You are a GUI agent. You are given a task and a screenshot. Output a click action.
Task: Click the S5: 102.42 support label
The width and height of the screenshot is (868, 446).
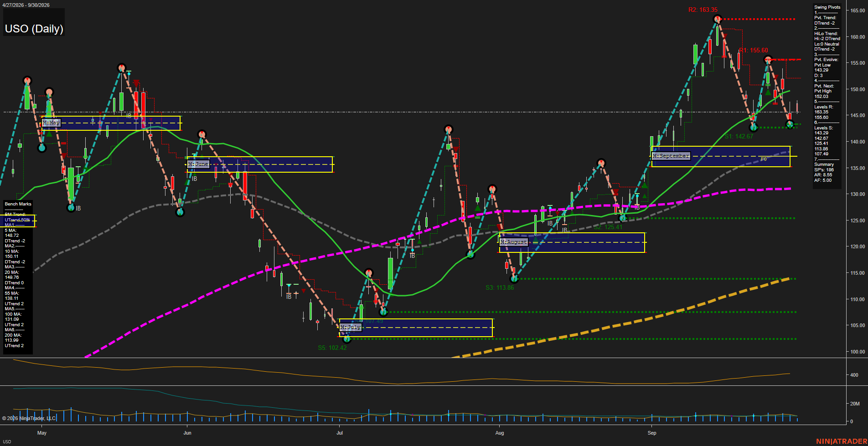tap(332, 348)
